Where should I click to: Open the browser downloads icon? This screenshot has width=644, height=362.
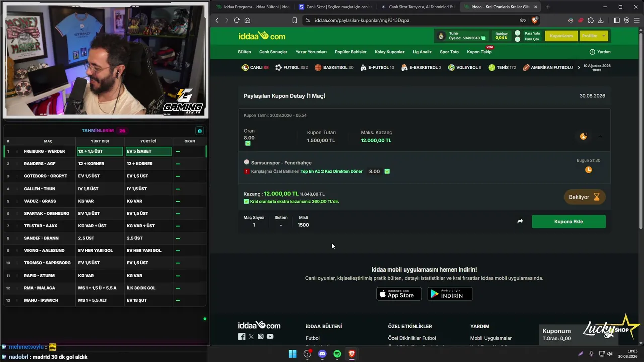tap(601, 20)
